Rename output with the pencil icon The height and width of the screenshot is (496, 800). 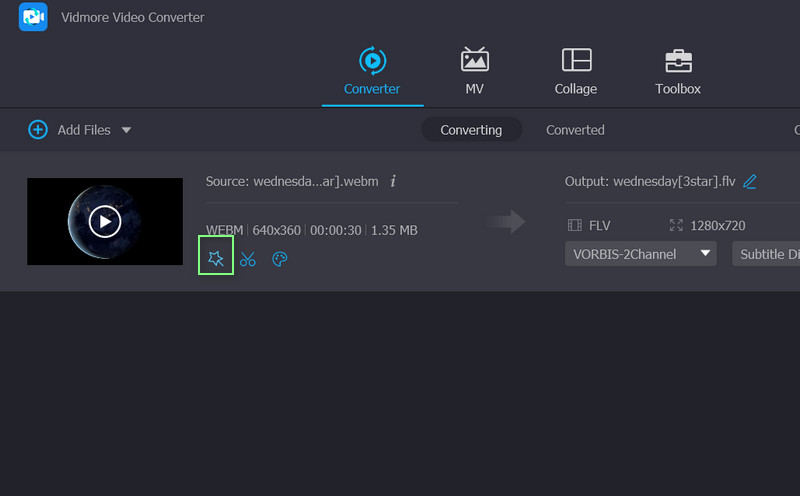750,181
